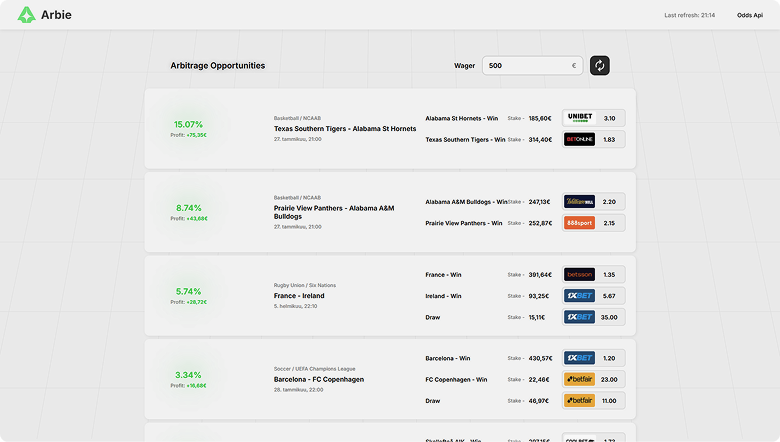
Task: Open 1XBET logo for Ireland - Win
Action: click(x=579, y=296)
